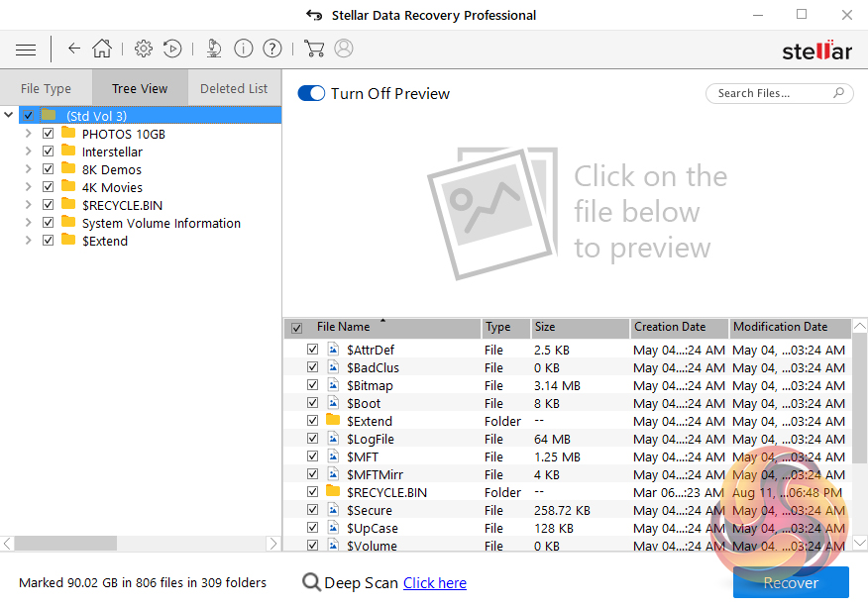
Task: Select the $Boot file row
Action: [x=568, y=403]
